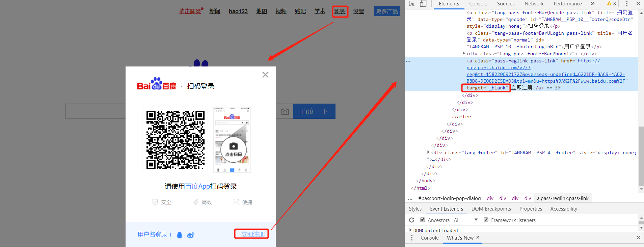Toggle the device toolbar icon

pos(423,4)
